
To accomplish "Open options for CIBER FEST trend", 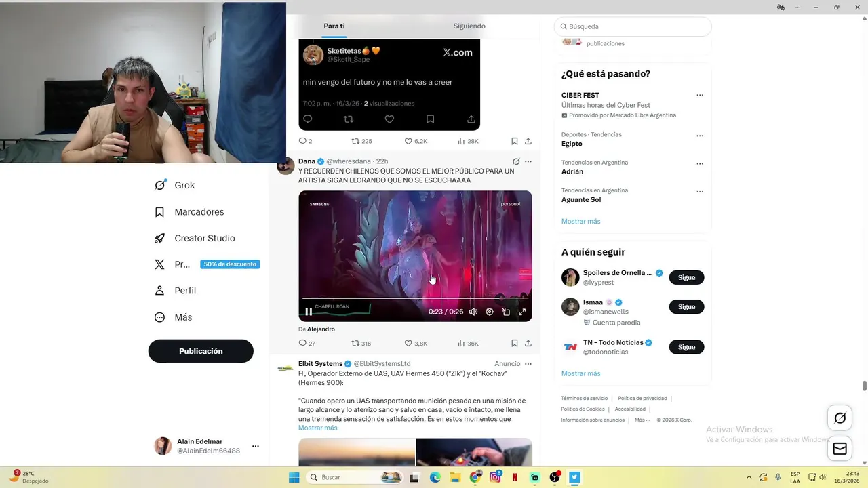I will 700,96.
